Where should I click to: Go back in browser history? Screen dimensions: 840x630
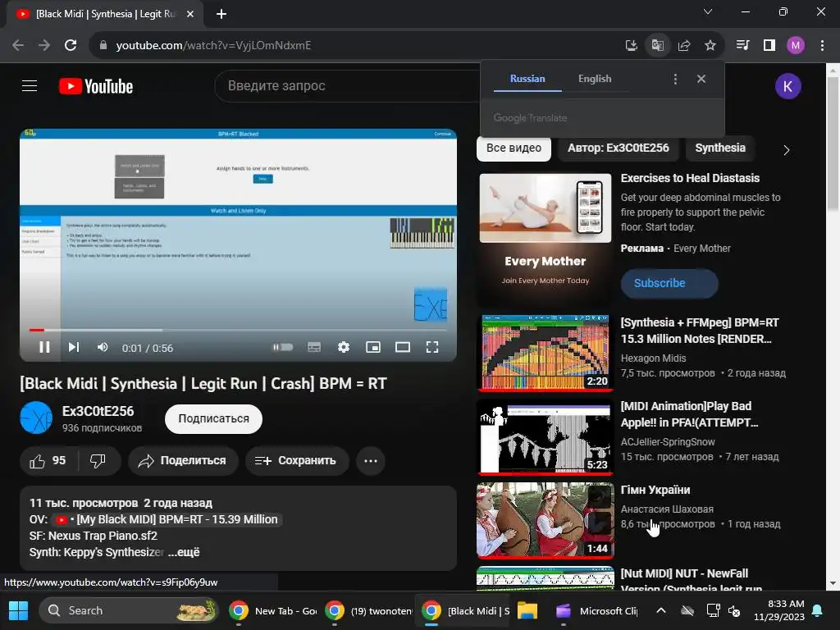click(18, 46)
